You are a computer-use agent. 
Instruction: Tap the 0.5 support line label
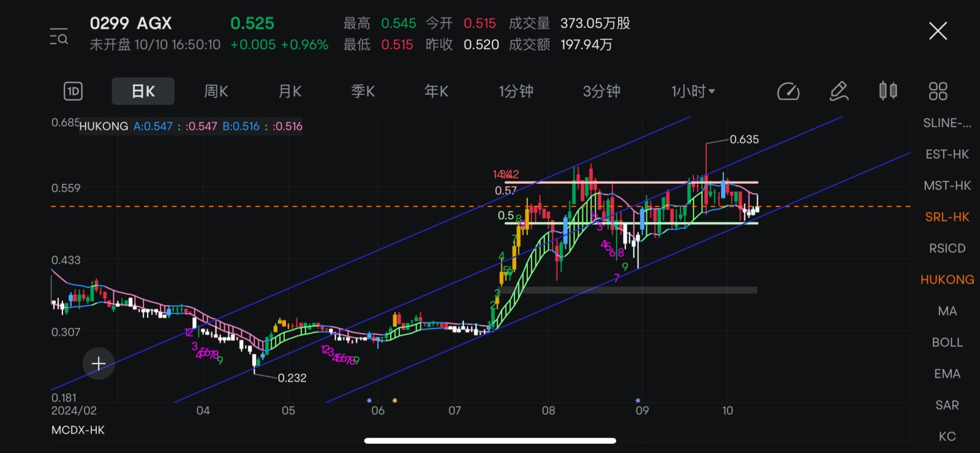[x=505, y=215]
